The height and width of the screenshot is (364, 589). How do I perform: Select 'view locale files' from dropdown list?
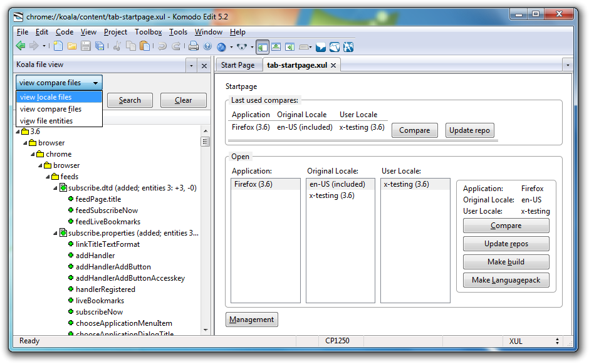[59, 97]
